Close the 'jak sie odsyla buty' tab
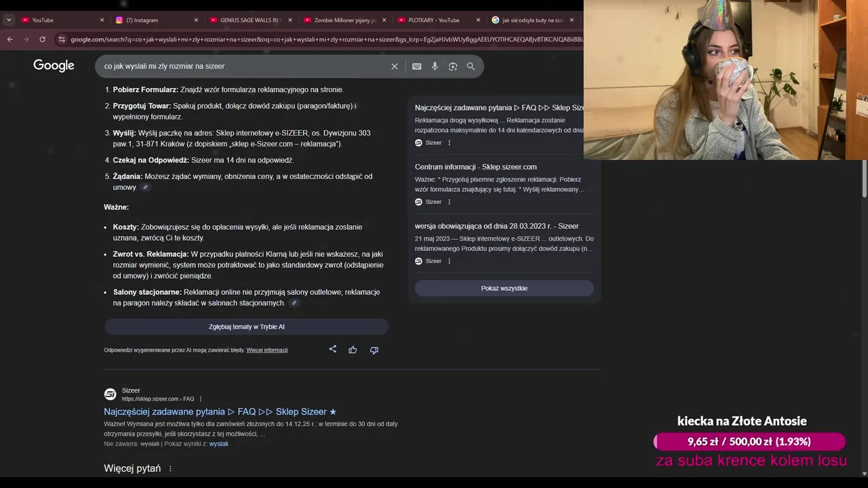This screenshot has height=488, width=868. point(572,20)
